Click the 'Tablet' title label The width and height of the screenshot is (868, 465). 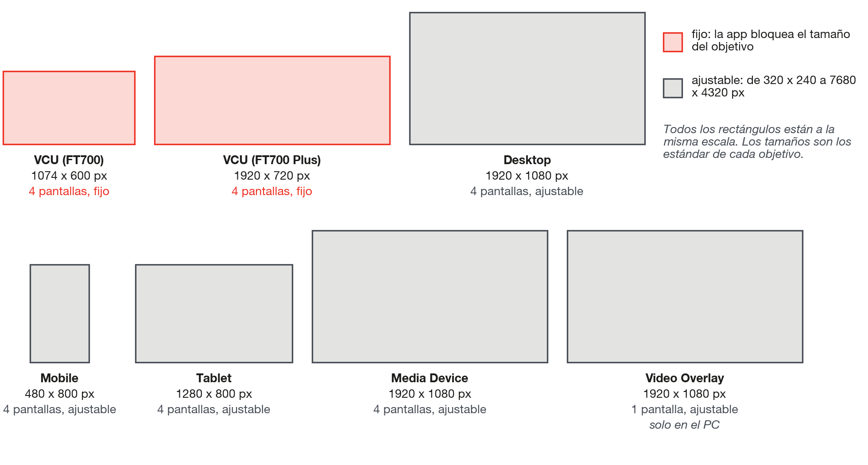(214, 378)
